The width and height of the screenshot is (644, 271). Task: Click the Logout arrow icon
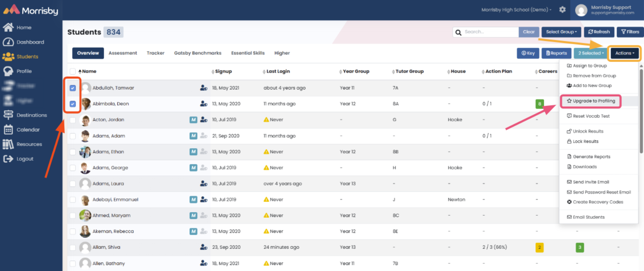tap(8, 159)
